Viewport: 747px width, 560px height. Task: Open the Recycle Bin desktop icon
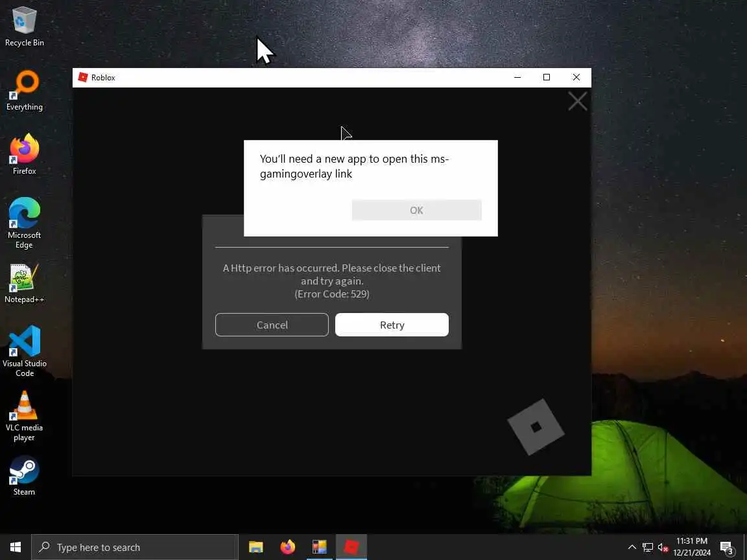pos(24,27)
